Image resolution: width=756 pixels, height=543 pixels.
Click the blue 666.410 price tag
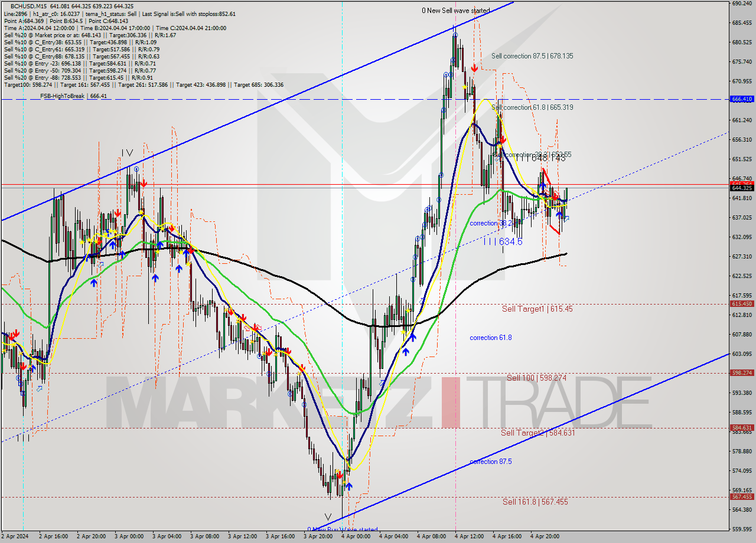click(x=742, y=99)
